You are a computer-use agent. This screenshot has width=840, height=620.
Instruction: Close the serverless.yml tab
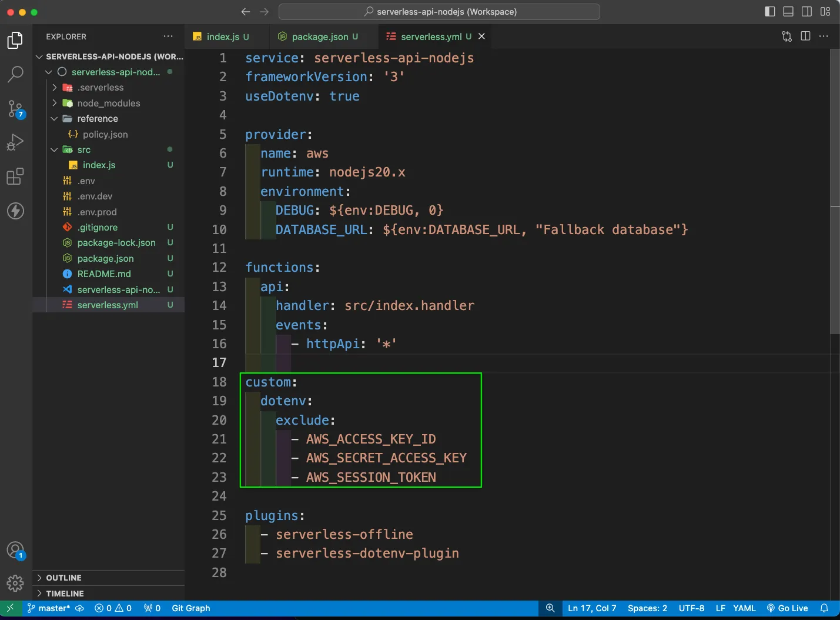pos(481,36)
